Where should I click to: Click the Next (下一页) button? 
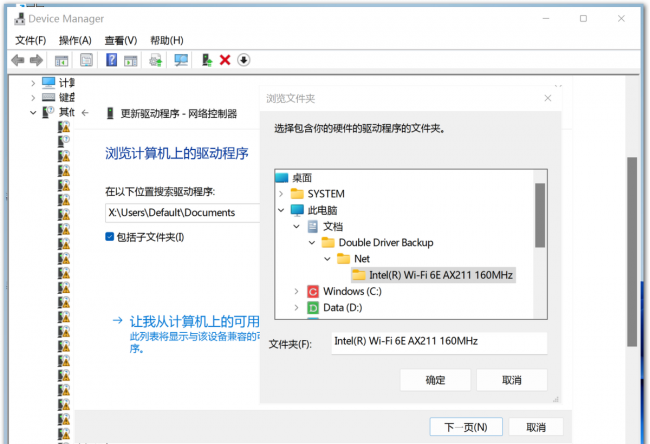[x=466, y=427]
